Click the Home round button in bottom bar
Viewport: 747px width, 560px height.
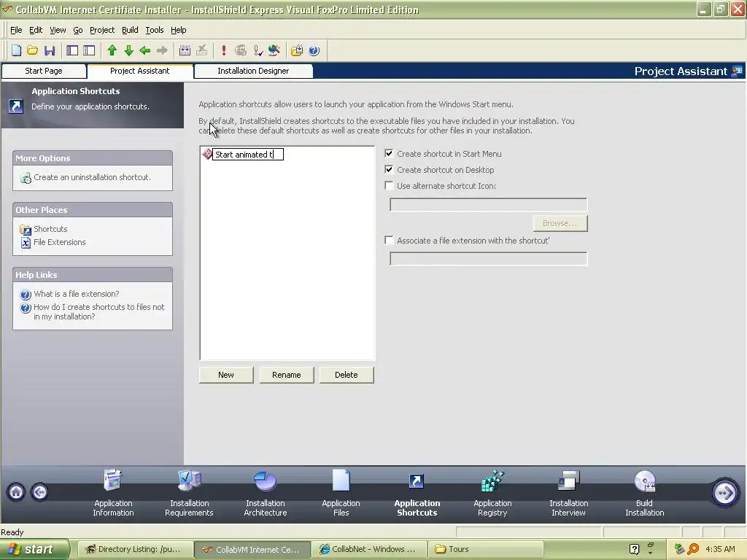point(16,492)
